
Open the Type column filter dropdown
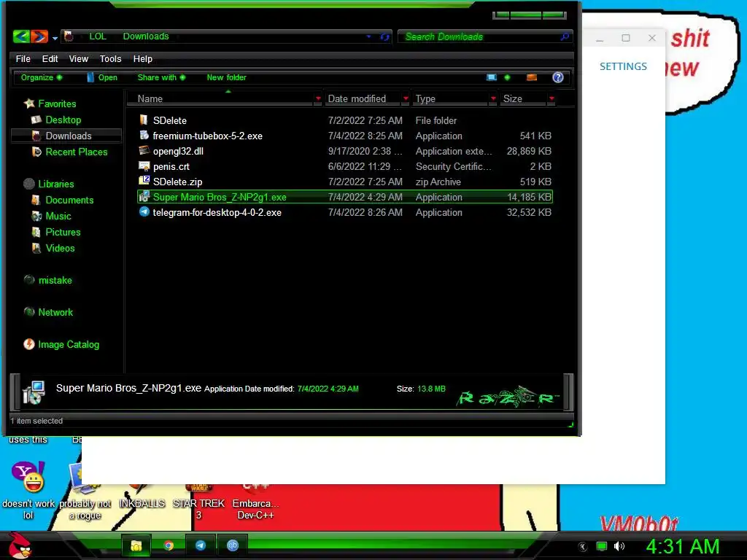(x=493, y=98)
